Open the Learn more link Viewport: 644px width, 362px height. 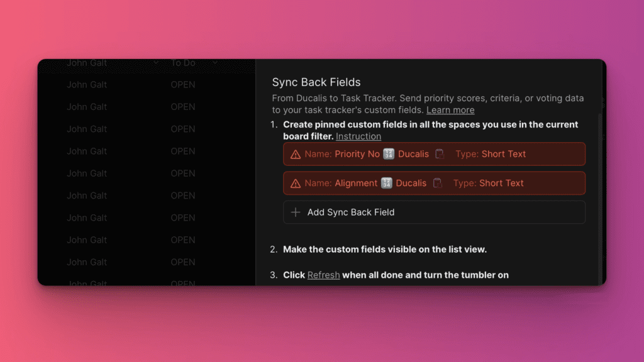[450, 110]
